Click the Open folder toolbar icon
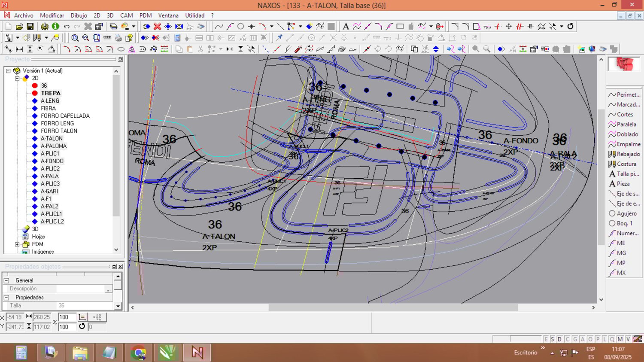644x362 pixels. (x=19, y=27)
